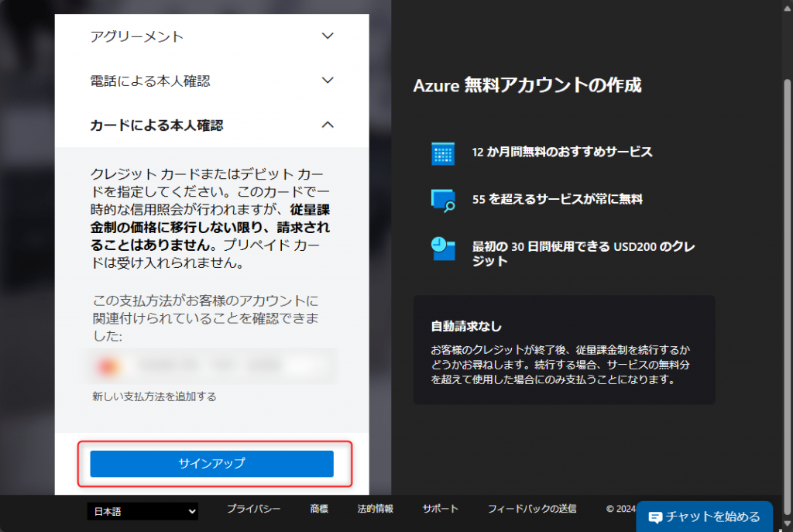This screenshot has width=793, height=532.
Task: Click the 自動請求なし heading
Action: click(466, 327)
